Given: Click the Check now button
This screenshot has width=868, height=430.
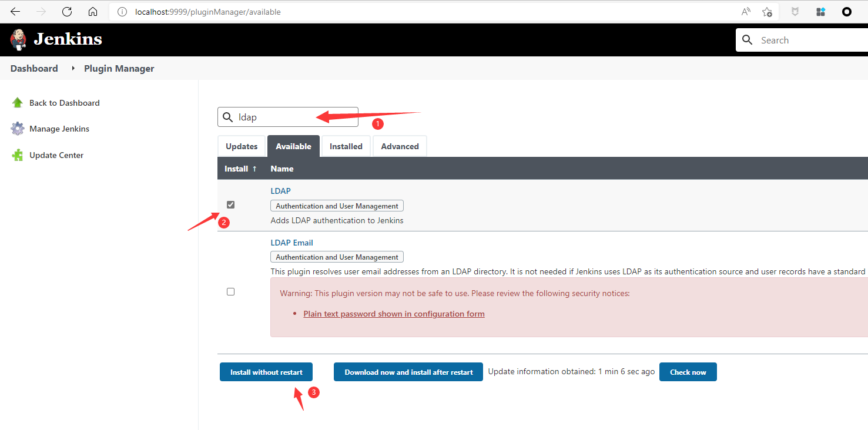Looking at the screenshot, I should click(688, 372).
